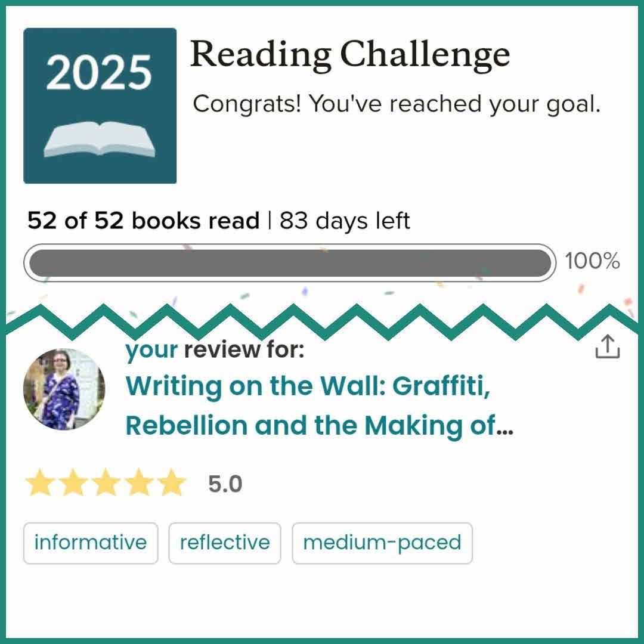
Task: Click the 52 of 52 books read text
Action: [143, 221]
